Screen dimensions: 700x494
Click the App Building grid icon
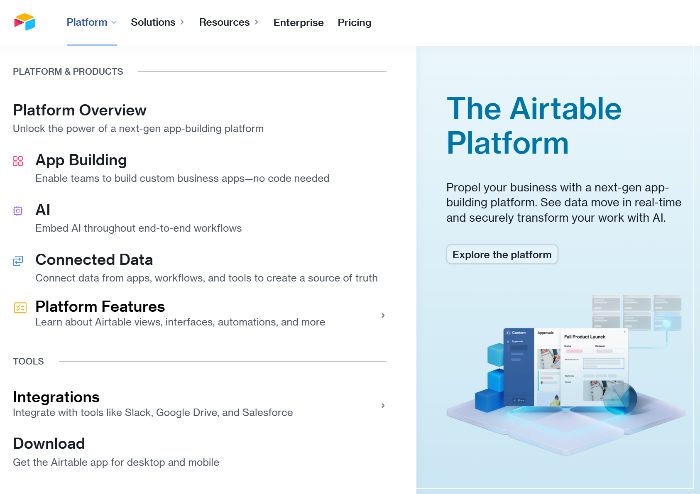pos(18,161)
